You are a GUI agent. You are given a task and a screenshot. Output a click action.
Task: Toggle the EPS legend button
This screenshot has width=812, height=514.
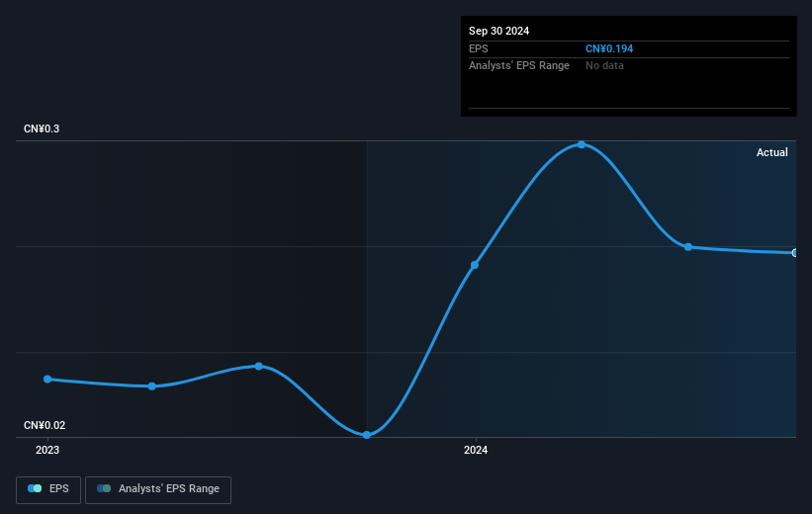click(x=48, y=489)
